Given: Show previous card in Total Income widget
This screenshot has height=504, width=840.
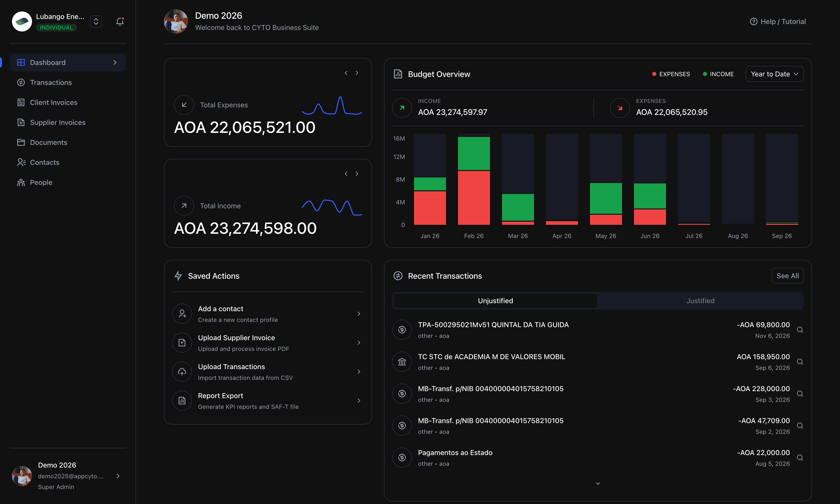Looking at the screenshot, I should (x=346, y=174).
